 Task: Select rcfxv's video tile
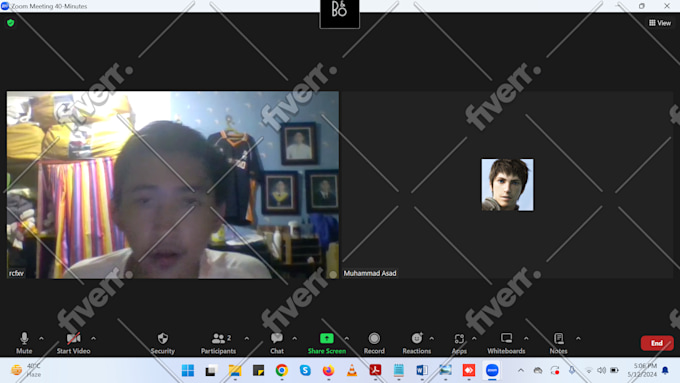(173, 185)
